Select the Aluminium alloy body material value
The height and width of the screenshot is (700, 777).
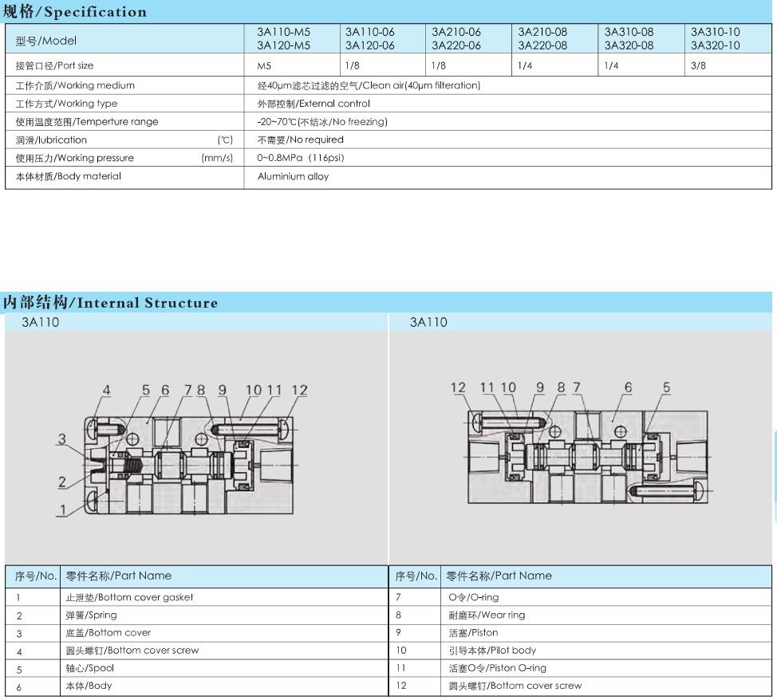pos(293,176)
